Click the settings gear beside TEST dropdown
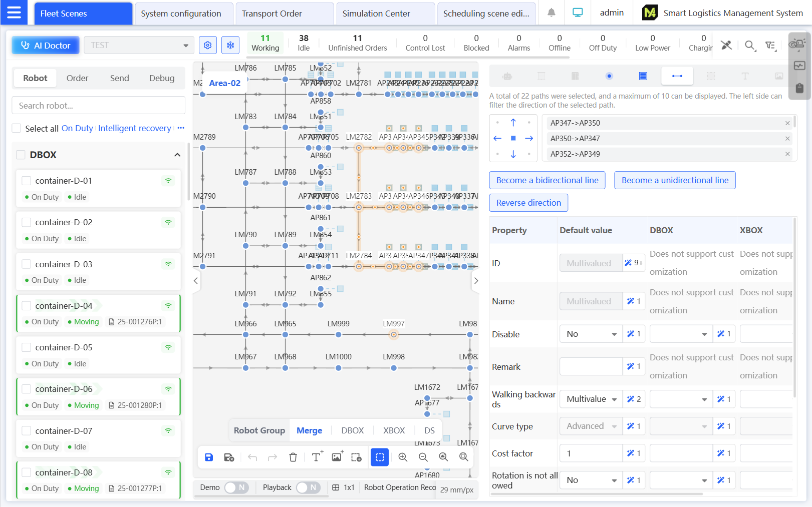The height and width of the screenshot is (507, 812). point(208,45)
